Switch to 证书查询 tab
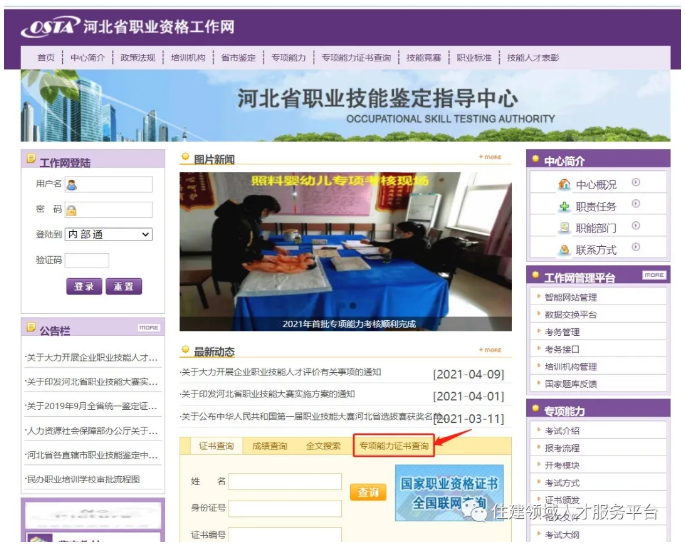Image resolution: width=685 pixels, height=557 pixels. (x=216, y=446)
